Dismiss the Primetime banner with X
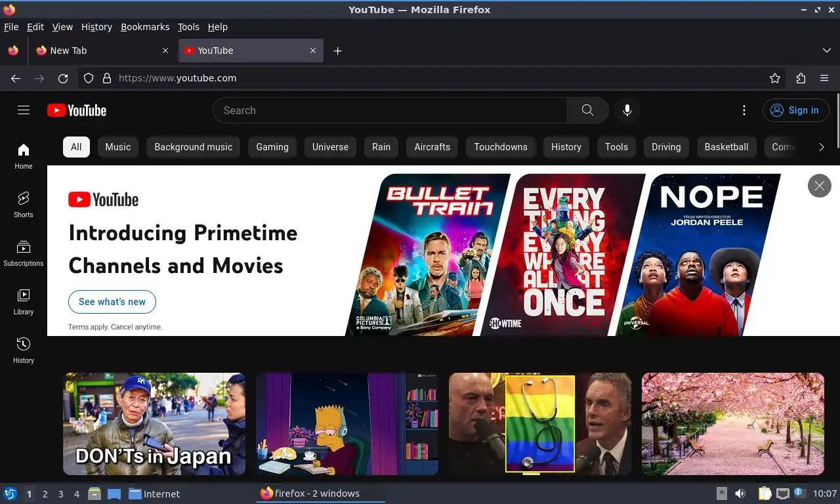The width and height of the screenshot is (840, 504). coord(819,186)
